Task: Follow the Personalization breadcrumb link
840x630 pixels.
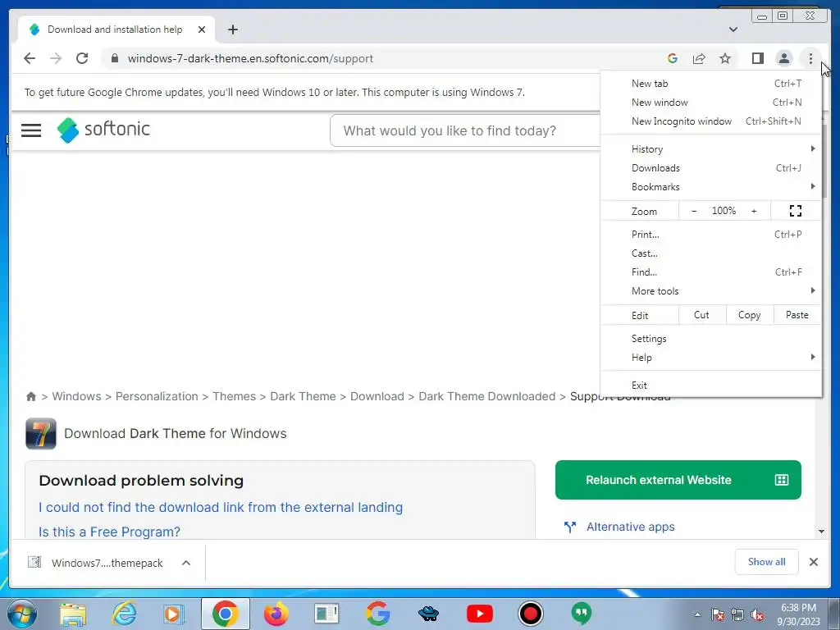Action: pos(157,396)
